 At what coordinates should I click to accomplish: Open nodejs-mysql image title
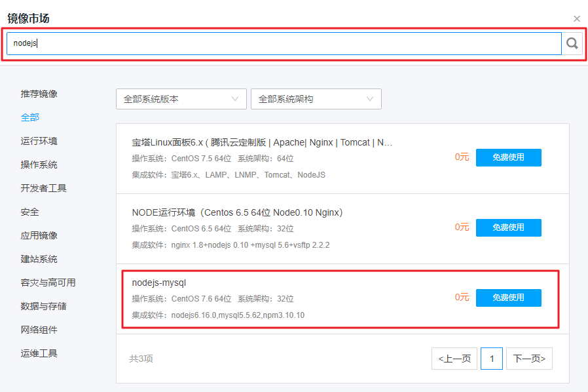[159, 283]
